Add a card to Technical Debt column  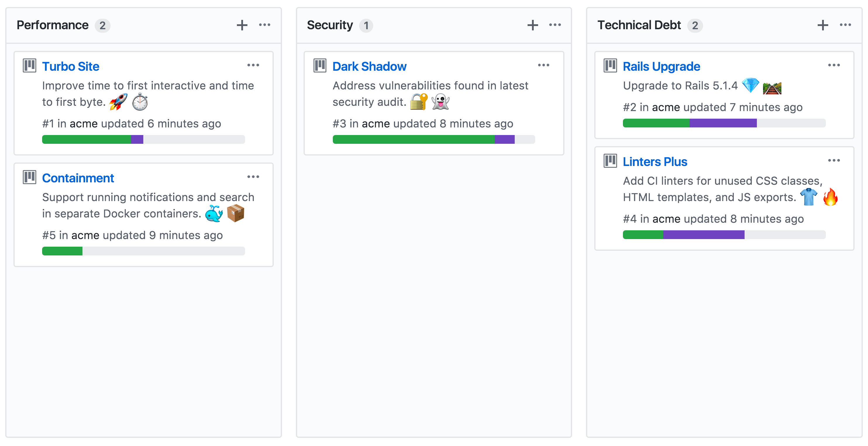(x=822, y=25)
